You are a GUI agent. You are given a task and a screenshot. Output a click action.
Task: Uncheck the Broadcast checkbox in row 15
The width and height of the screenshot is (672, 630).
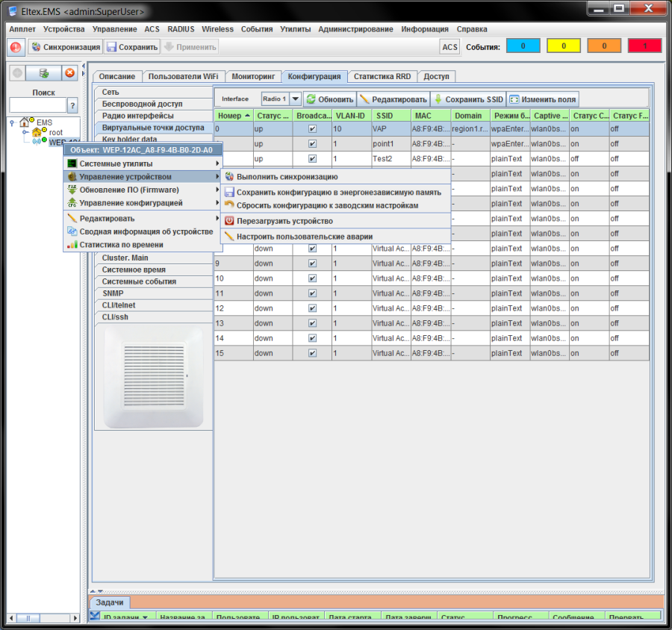312,353
